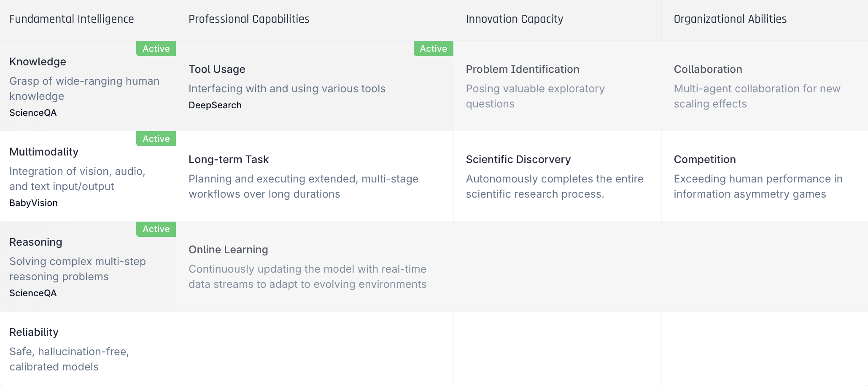Toggle the Active badge on Multimodality
This screenshot has height=386, width=868.
156,139
